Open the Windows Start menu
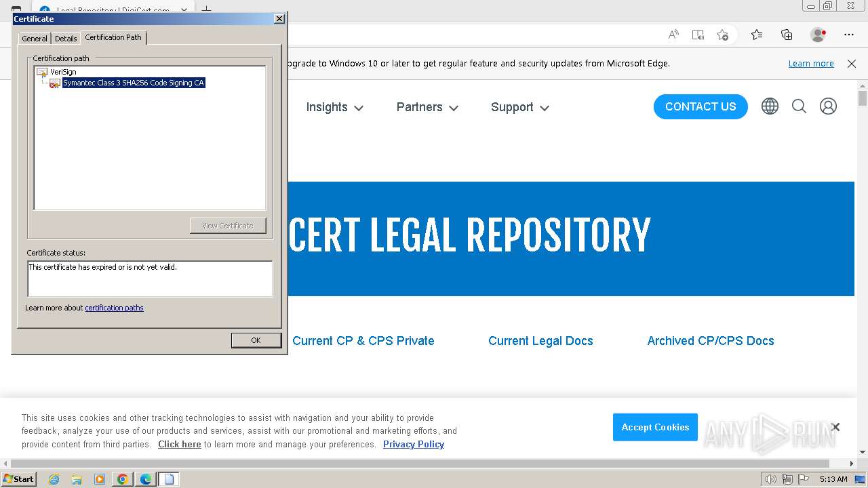Screen dimensions: 868x488 [18, 479]
